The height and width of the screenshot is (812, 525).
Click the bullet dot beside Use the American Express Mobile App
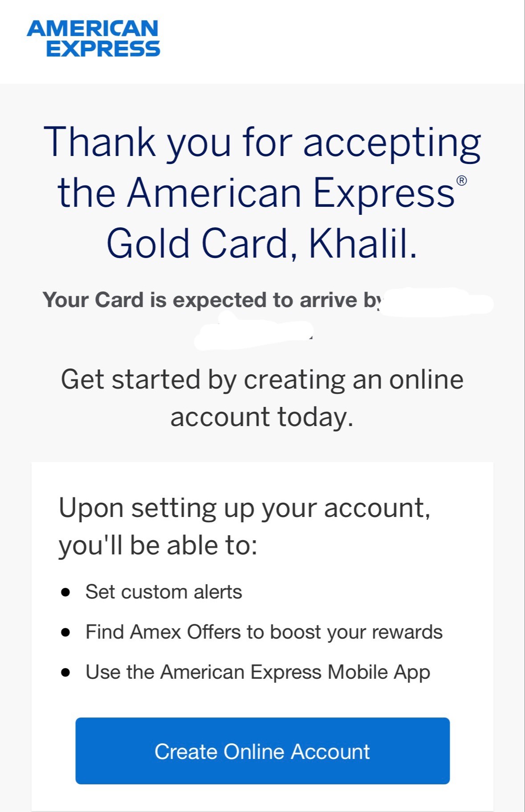pos(66,673)
